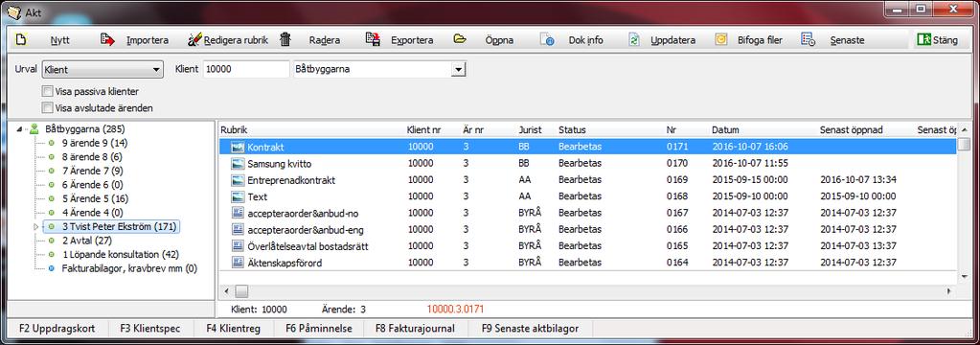Screen dimensions: 980x345
Task: Open F2 Uppdragskort
Action: (57, 328)
